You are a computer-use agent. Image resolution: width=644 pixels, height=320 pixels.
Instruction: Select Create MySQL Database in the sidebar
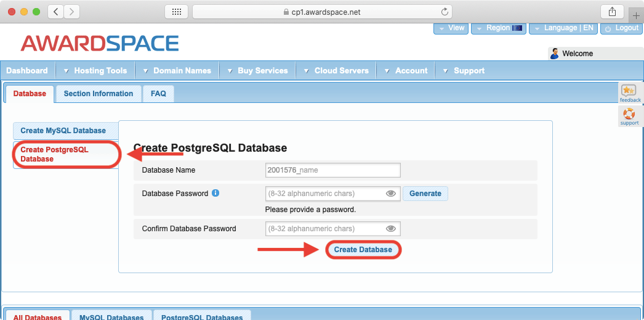tap(63, 131)
